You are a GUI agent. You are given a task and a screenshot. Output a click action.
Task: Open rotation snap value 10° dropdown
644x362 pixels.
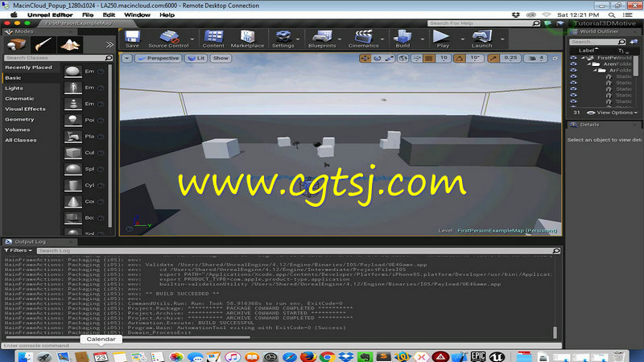point(475,58)
